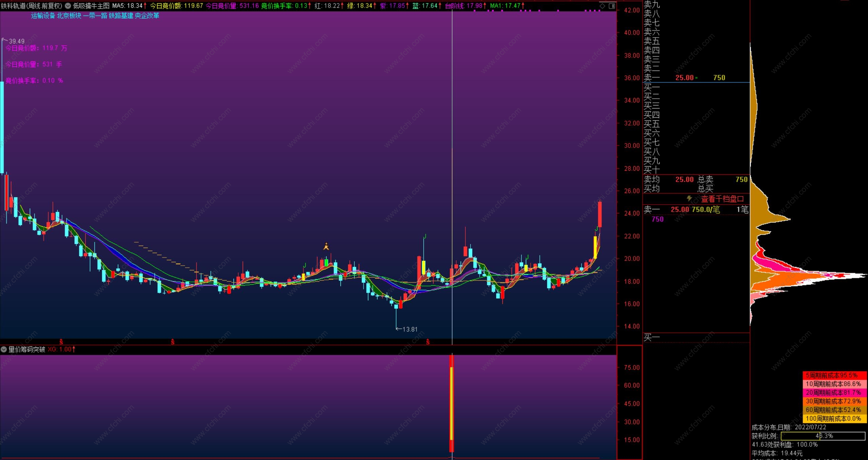Click the red-yellow XG signal bar
Image resolution: width=868 pixels, height=460 pixels.
pyautogui.click(x=451, y=403)
